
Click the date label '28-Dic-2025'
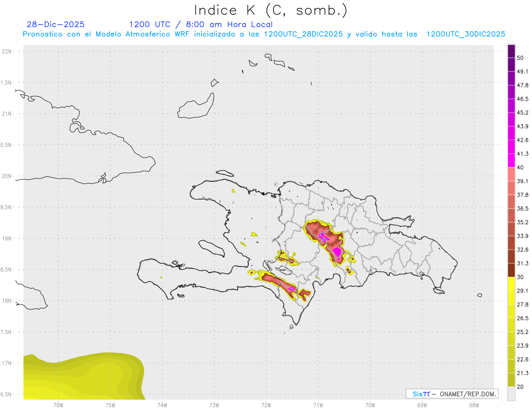(x=55, y=24)
